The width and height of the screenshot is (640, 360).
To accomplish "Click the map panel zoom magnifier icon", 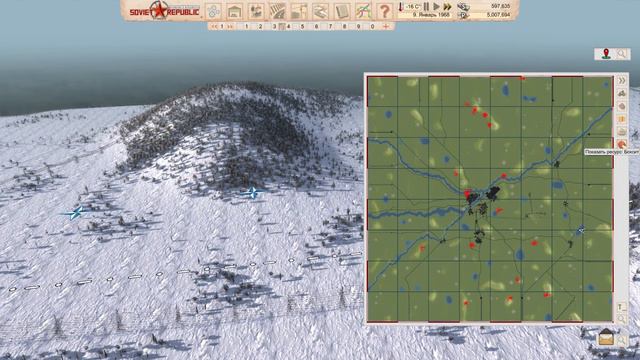I will [621, 318].
